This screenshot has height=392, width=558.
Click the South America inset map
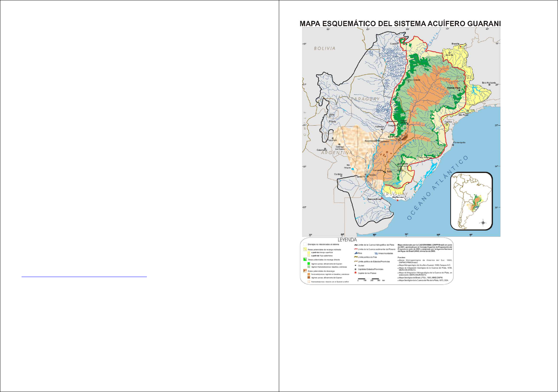click(471, 201)
